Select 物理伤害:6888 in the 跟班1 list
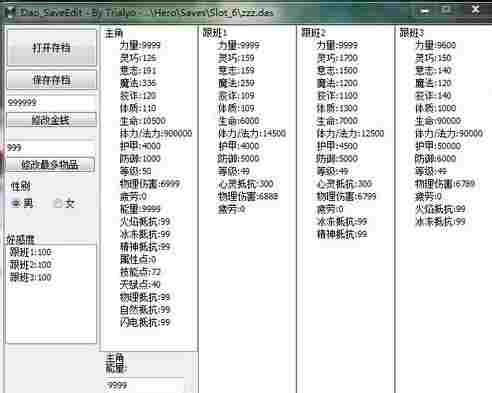 (248, 196)
